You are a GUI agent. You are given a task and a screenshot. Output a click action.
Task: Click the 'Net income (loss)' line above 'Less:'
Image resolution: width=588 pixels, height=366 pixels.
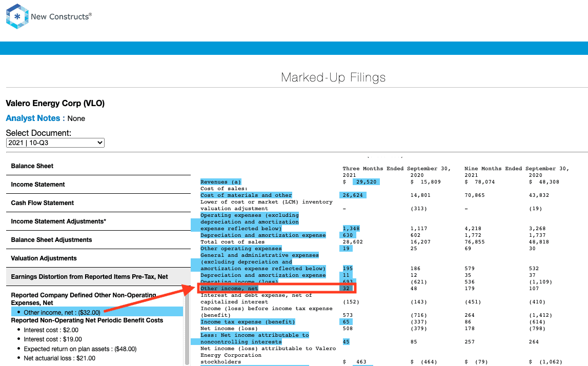(229, 329)
